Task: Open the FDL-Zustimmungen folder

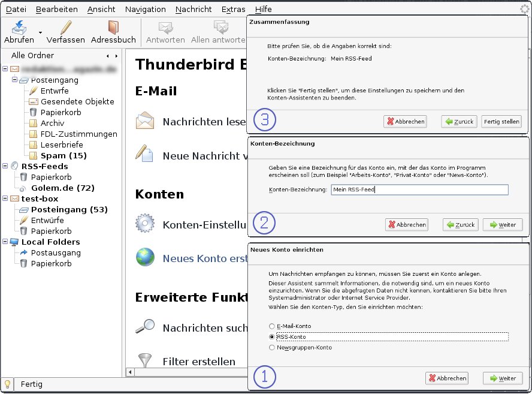Action: tap(78, 134)
